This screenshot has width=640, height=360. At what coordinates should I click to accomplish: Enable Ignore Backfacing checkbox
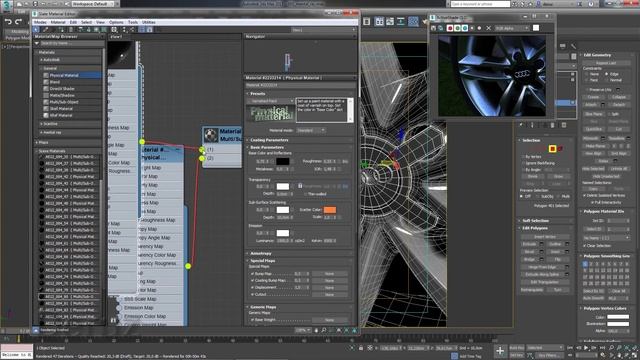tap(523, 163)
